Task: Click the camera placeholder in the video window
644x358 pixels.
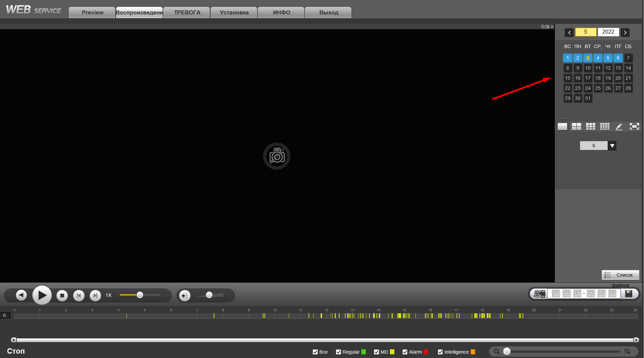Action: click(x=277, y=156)
